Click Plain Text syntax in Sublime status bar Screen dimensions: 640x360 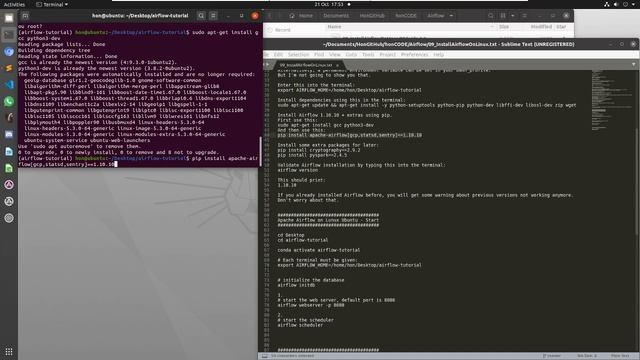tap(620, 356)
